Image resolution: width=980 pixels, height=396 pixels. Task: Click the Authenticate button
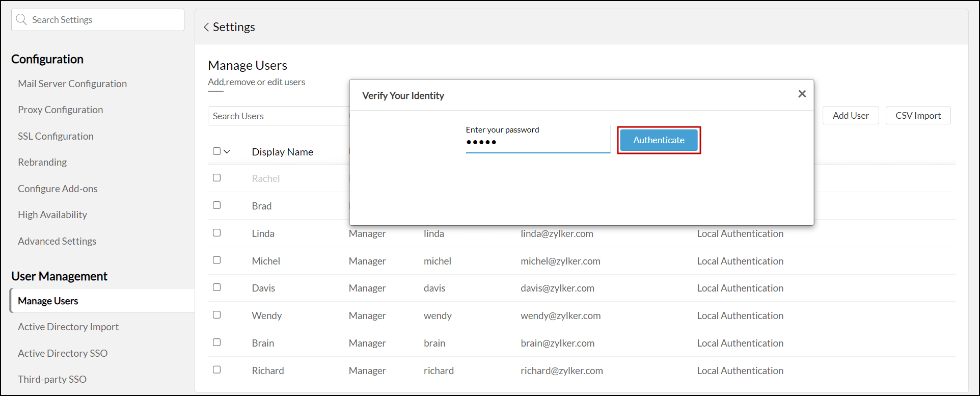click(x=659, y=140)
